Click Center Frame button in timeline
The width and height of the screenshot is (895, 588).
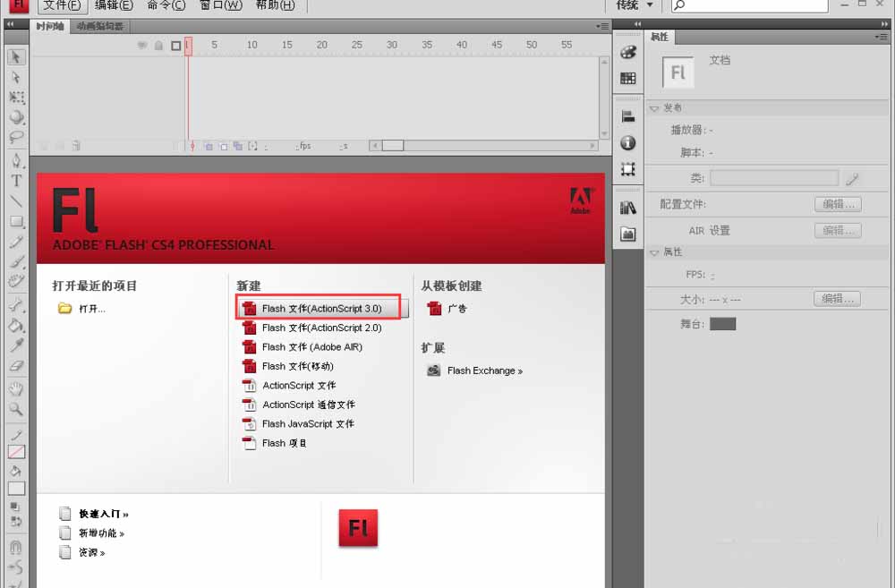click(192, 147)
